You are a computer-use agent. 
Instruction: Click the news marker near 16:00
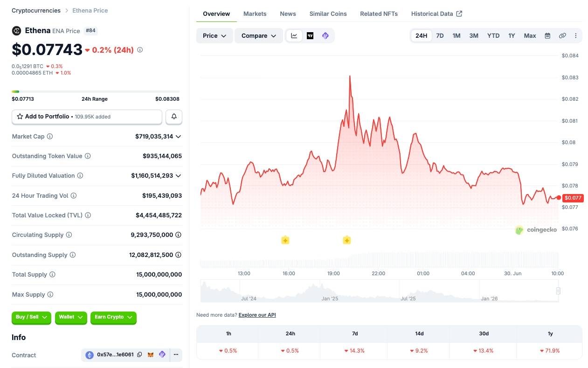point(285,240)
